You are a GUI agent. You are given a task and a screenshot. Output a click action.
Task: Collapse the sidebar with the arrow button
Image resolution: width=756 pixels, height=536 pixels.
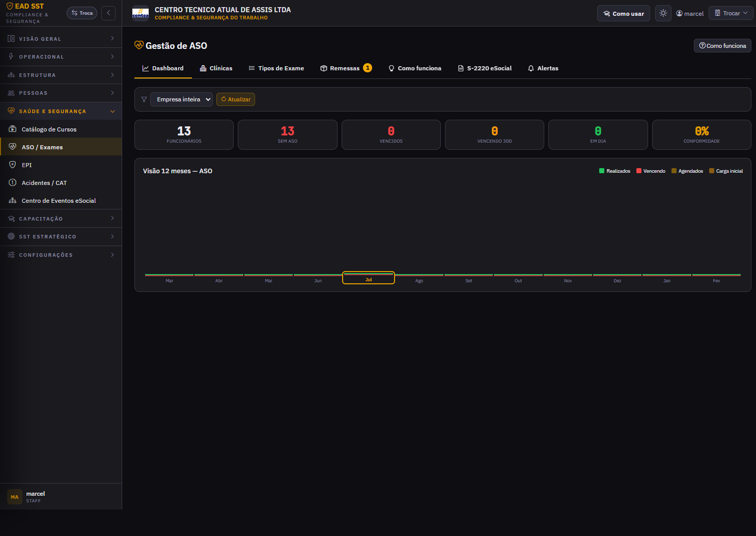pos(108,13)
